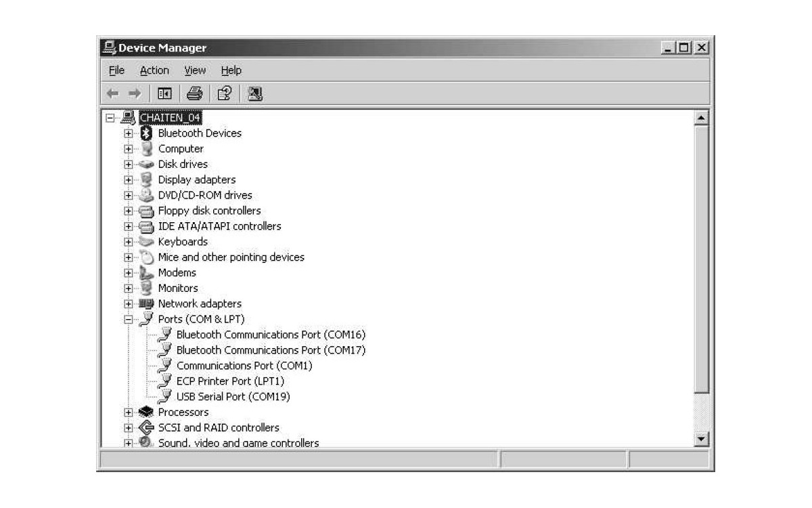This screenshot has height=508, width=812.
Task: Click the Disk drives icon
Action: 146,165
